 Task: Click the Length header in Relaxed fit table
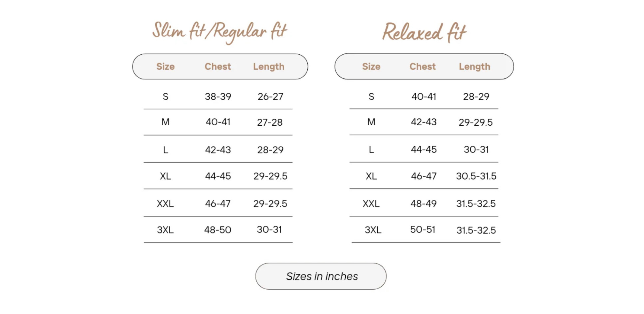click(x=475, y=67)
